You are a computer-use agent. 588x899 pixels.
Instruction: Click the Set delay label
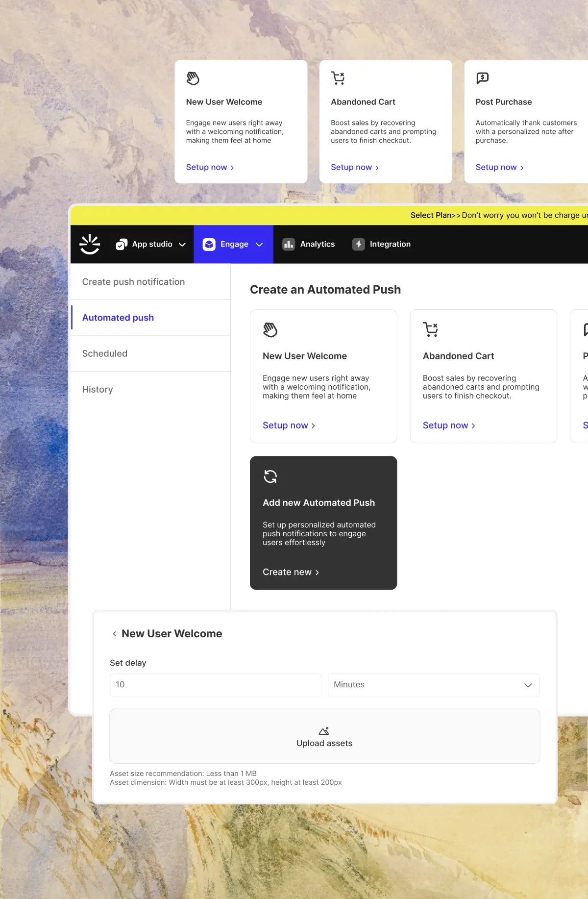coord(128,663)
